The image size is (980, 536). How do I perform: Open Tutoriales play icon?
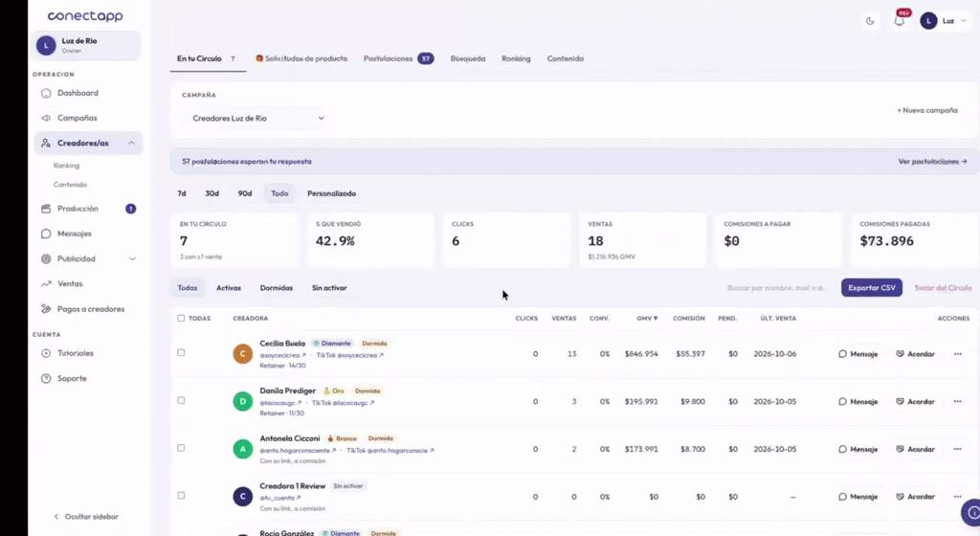[46, 353]
